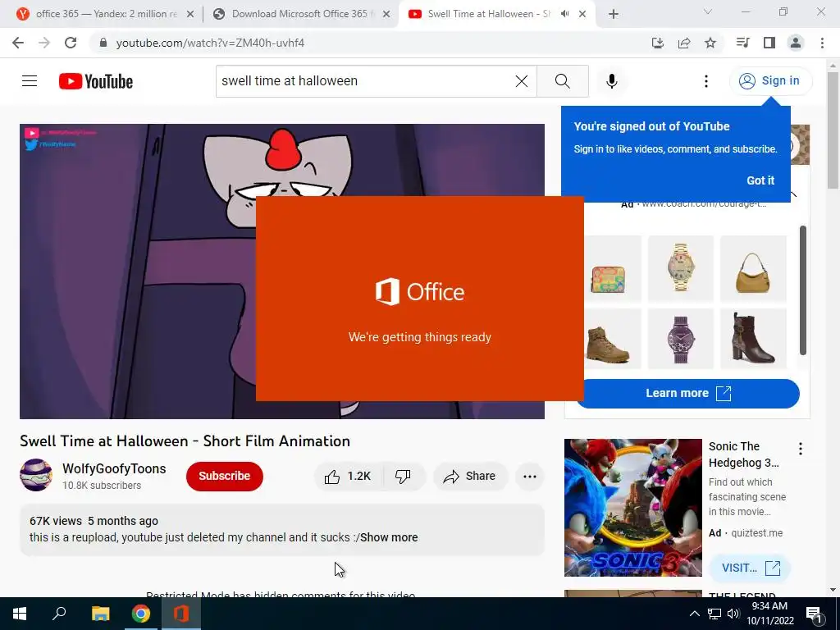Close the office 365 Yandex tab

click(x=190, y=15)
